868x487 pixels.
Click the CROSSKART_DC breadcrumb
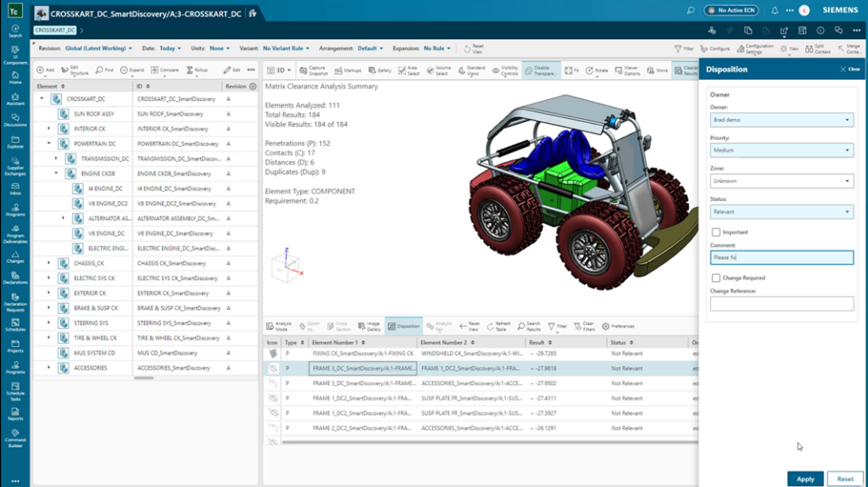(x=54, y=31)
